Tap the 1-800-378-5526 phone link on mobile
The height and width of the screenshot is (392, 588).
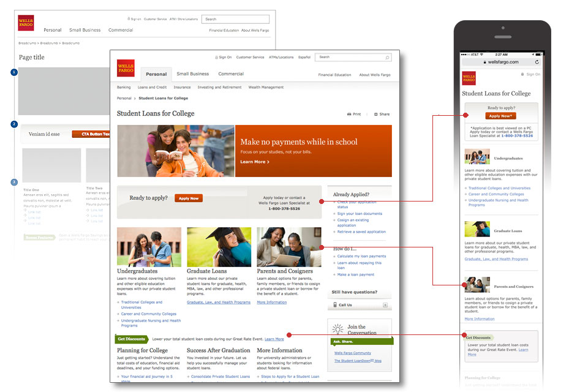518,135
